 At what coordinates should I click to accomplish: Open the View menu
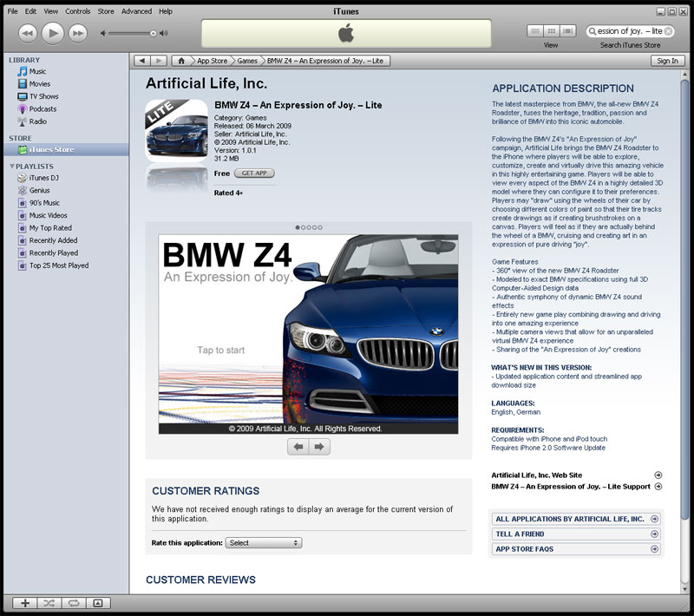51,11
